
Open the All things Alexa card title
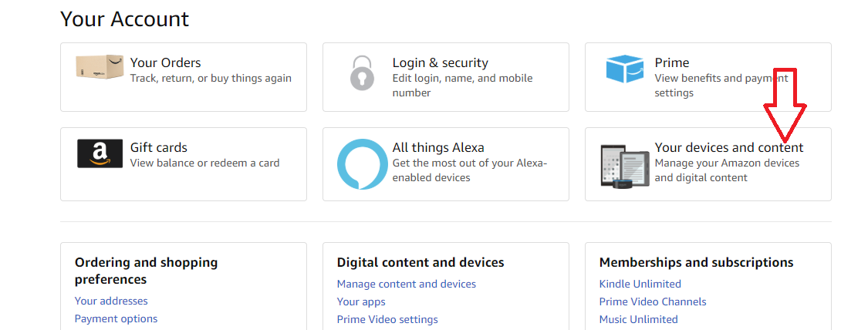tap(438, 147)
